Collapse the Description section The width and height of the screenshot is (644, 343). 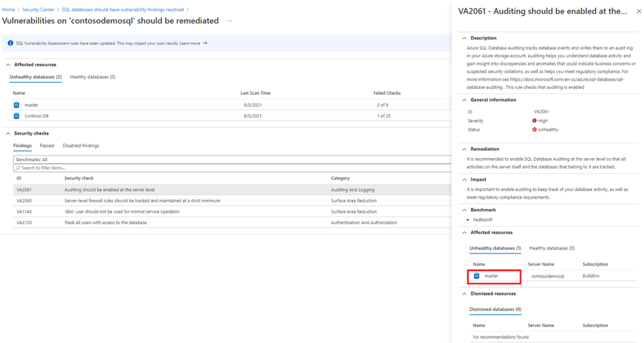tap(465, 38)
